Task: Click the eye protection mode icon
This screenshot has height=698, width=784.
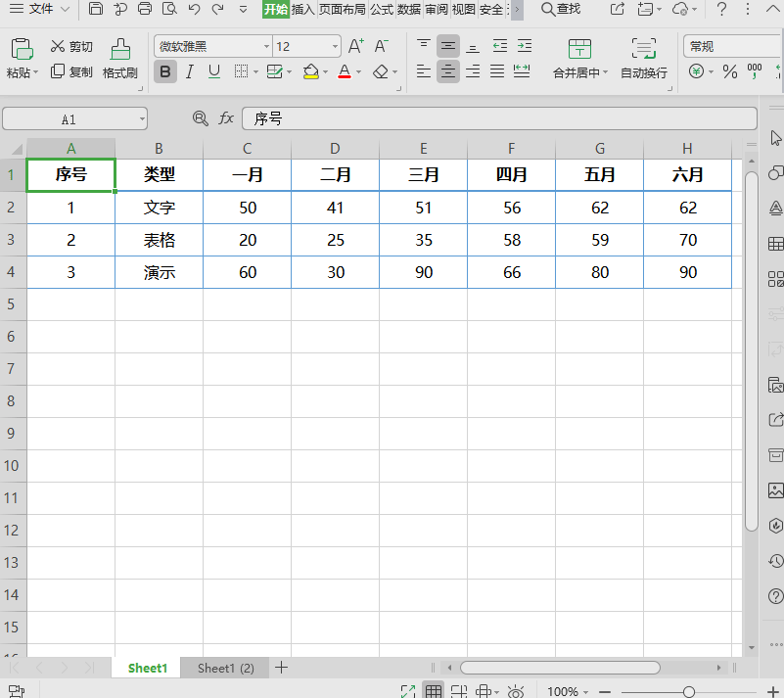Action: (515, 691)
